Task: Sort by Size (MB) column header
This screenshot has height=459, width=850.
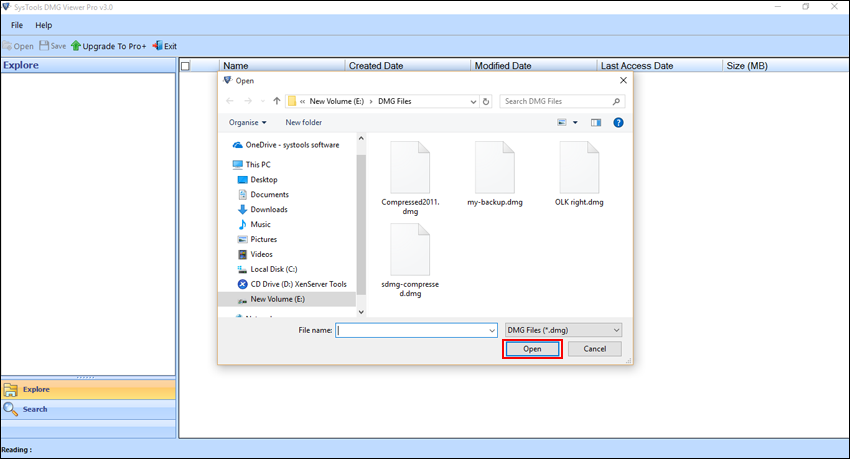Action: click(x=785, y=66)
